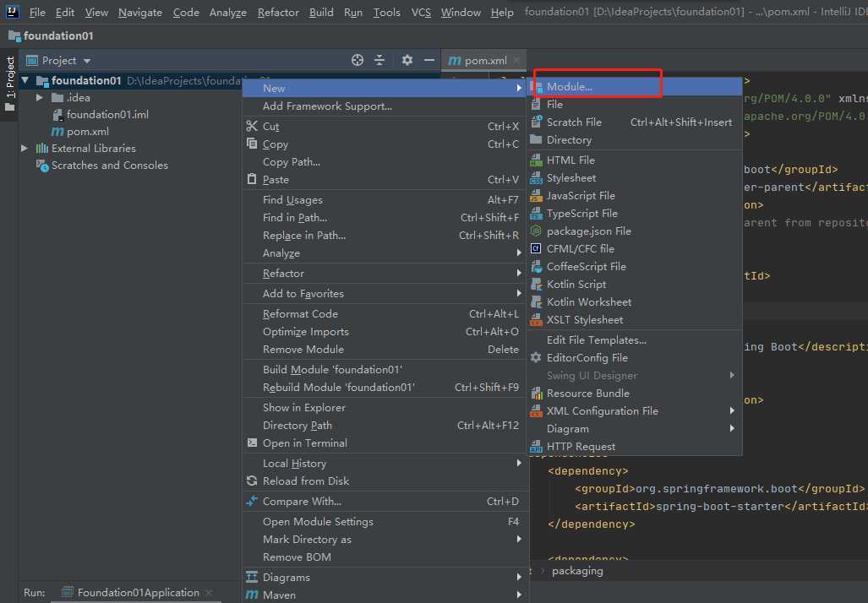868x603 pixels.
Task: Select Show in Explorer
Action: click(x=385, y=407)
